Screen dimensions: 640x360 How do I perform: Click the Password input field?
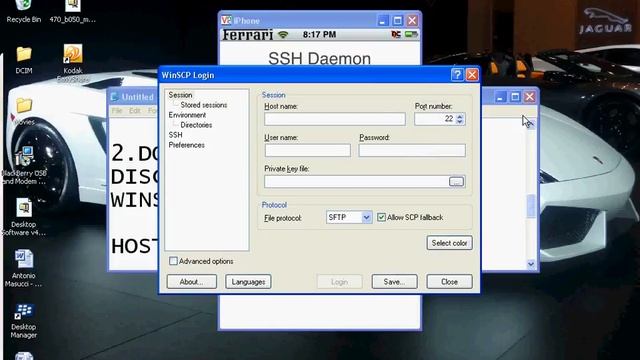pos(412,150)
